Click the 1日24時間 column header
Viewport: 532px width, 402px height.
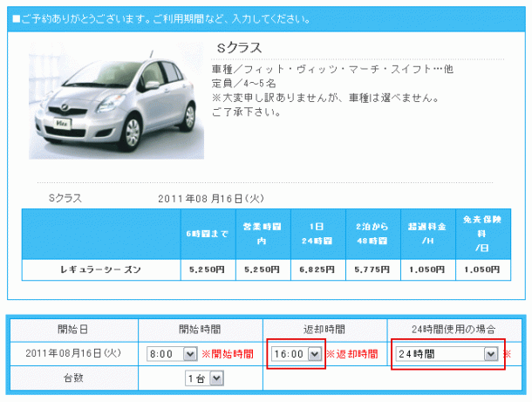[x=318, y=234]
